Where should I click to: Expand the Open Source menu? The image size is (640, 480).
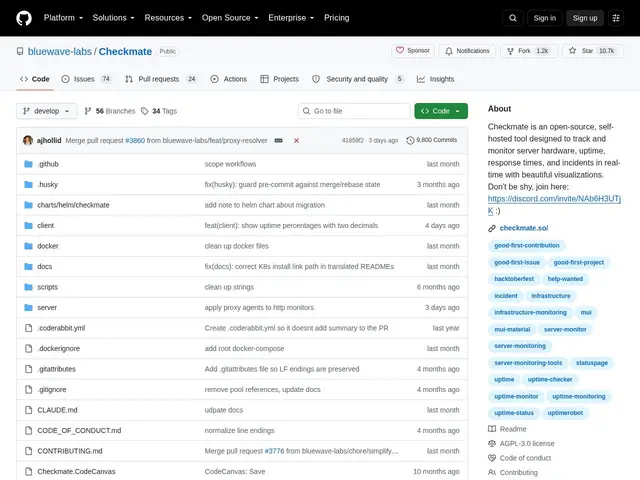pyautogui.click(x=230, y=18)
